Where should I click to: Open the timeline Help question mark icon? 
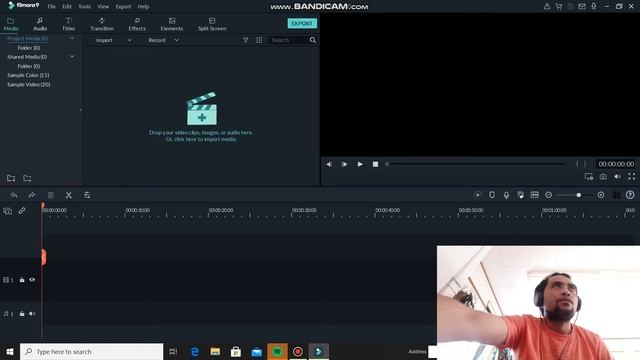tap(630, 195)
